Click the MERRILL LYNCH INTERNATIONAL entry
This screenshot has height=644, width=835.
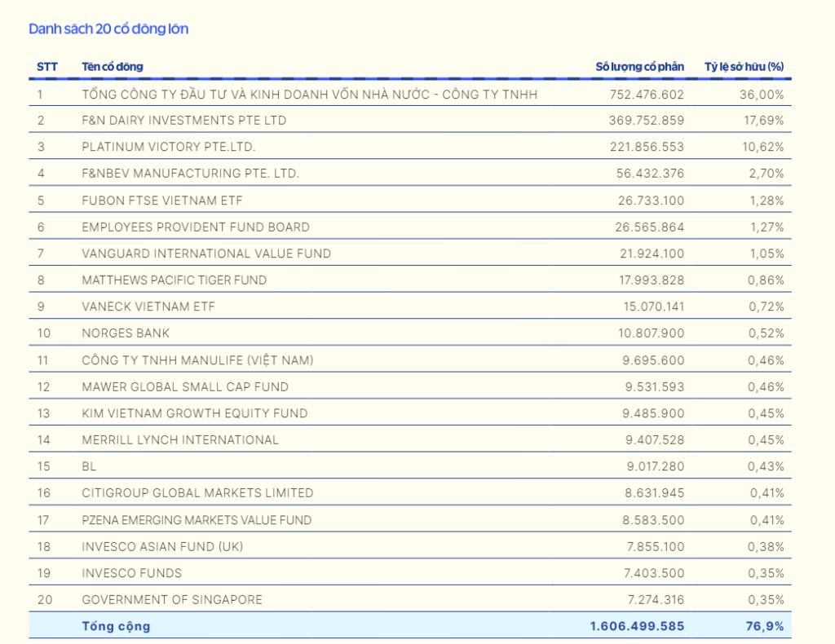click(x=180, y=440)
